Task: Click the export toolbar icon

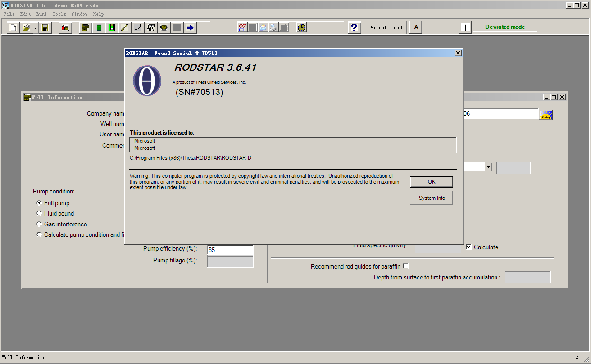Action: point(284,27)
